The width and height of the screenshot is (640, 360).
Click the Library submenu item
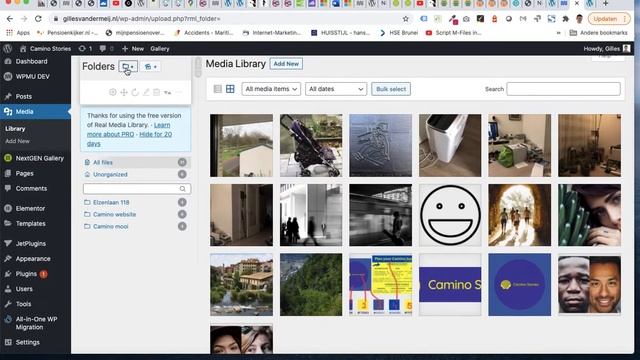coord(15,129)
